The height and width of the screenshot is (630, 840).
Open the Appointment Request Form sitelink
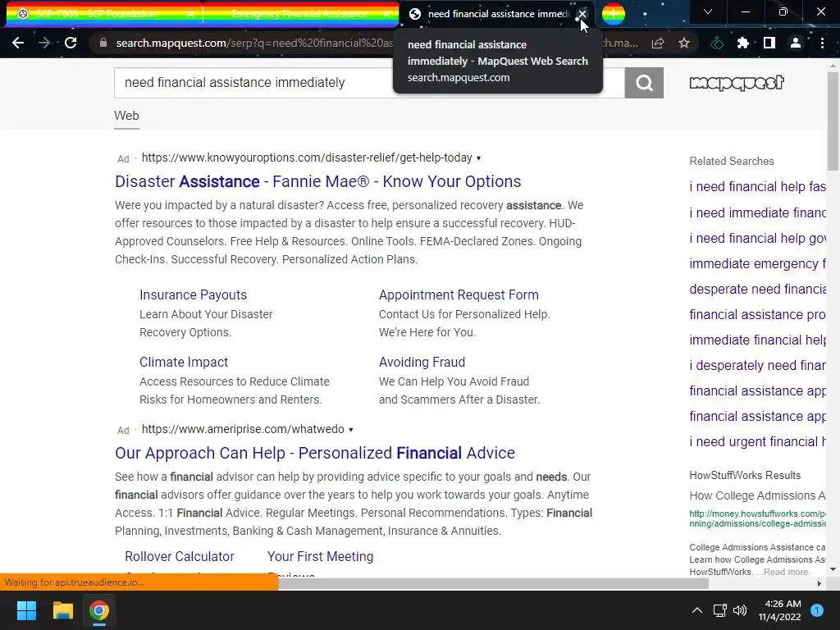(459, 295)
